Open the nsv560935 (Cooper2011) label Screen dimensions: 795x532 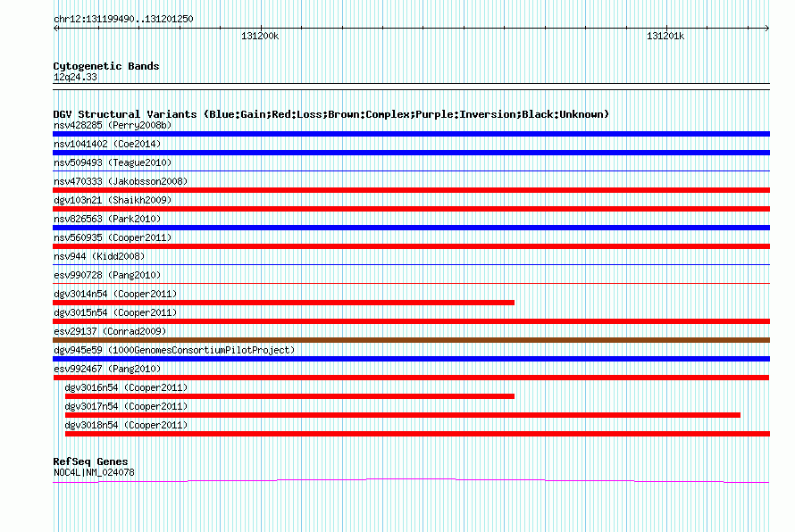(x=113, y=237)
